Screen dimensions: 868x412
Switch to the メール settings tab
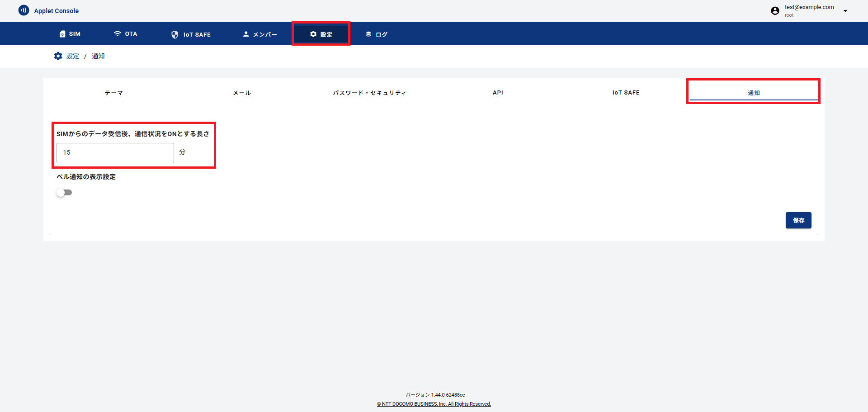241,92
